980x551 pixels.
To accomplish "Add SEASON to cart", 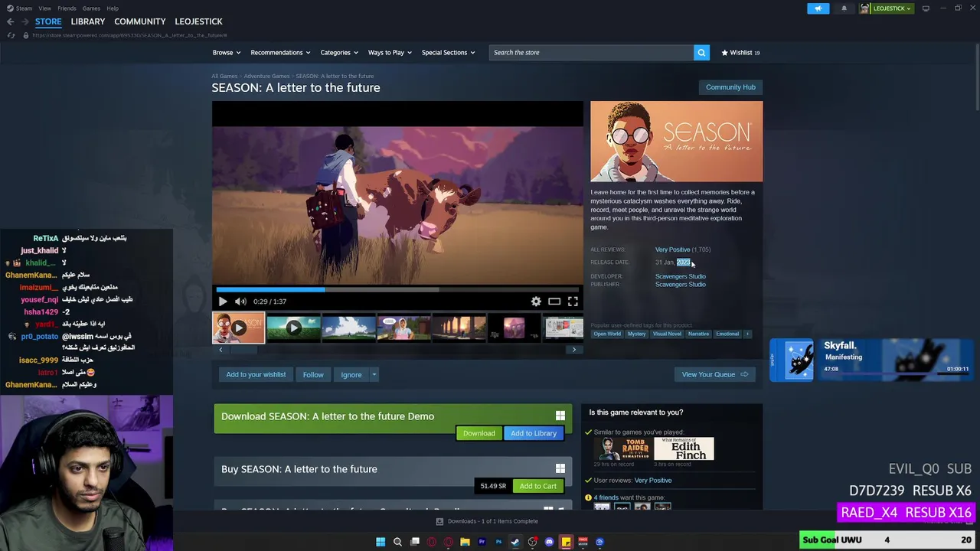I will point(538,486).
